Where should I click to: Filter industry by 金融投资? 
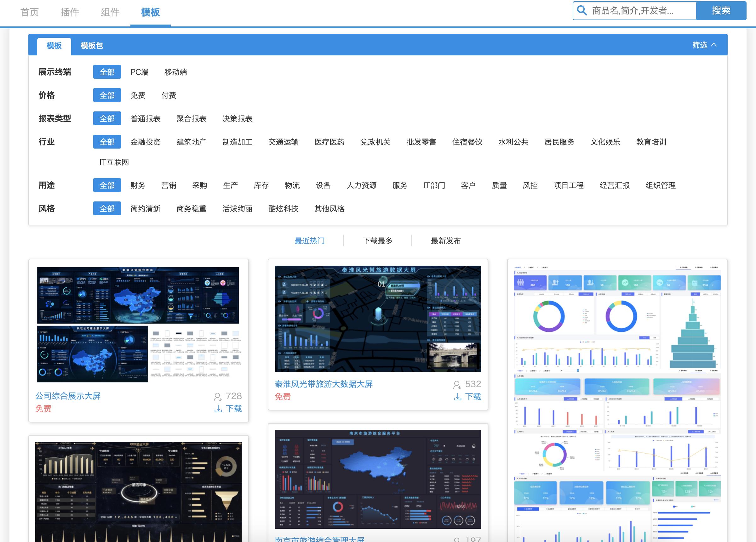[x=145, y=142]
